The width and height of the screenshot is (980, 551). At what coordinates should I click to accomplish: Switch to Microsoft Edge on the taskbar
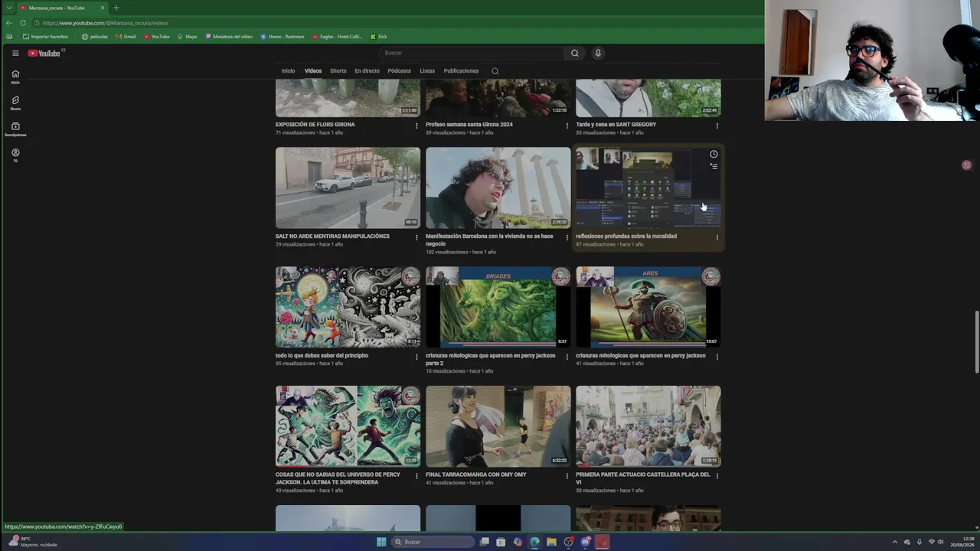coord(534,542)
